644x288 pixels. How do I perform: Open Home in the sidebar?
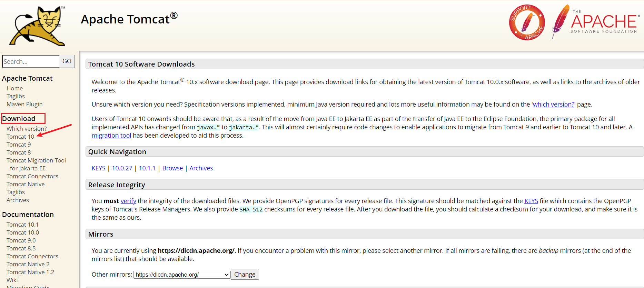click(14, 88)
